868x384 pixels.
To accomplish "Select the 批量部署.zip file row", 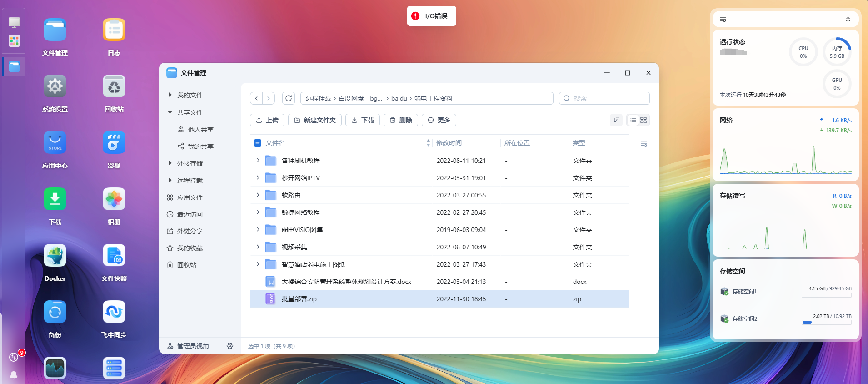I will coord(439,299).
